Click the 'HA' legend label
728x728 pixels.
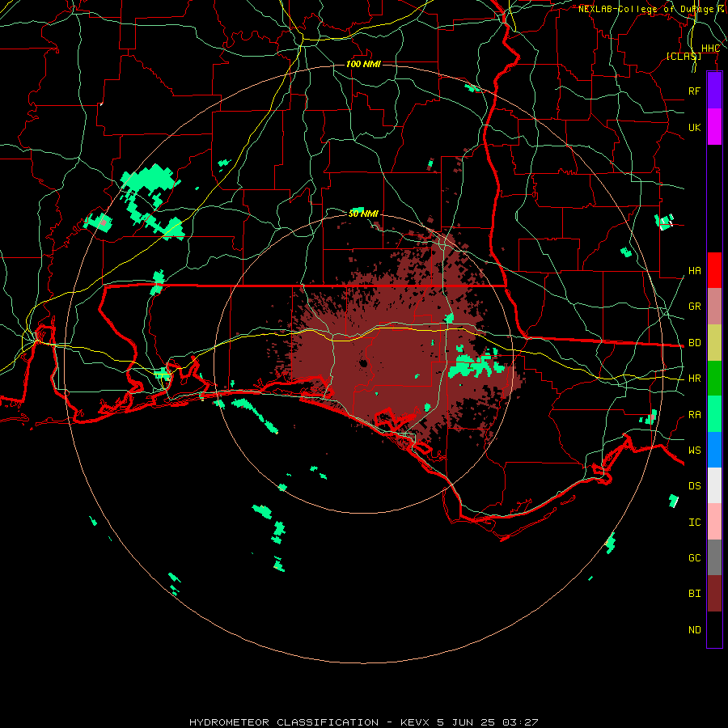694,271
